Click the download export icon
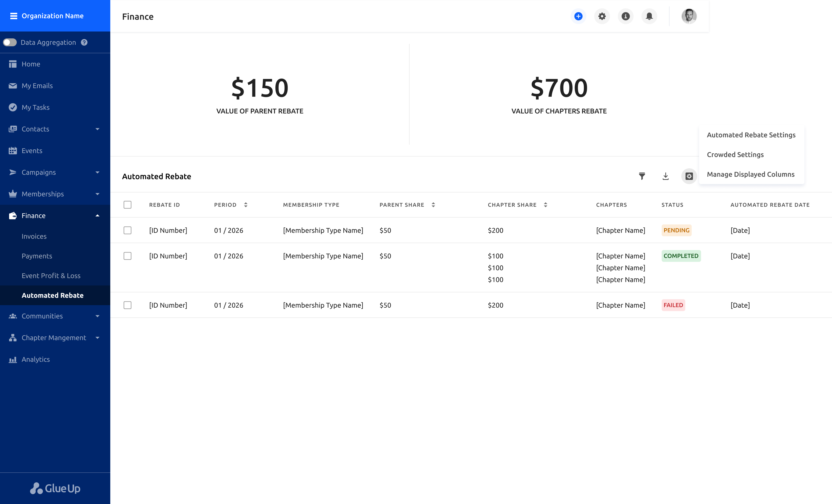The width and height of the screenshot is (832, 504). [x=666, y=176]
